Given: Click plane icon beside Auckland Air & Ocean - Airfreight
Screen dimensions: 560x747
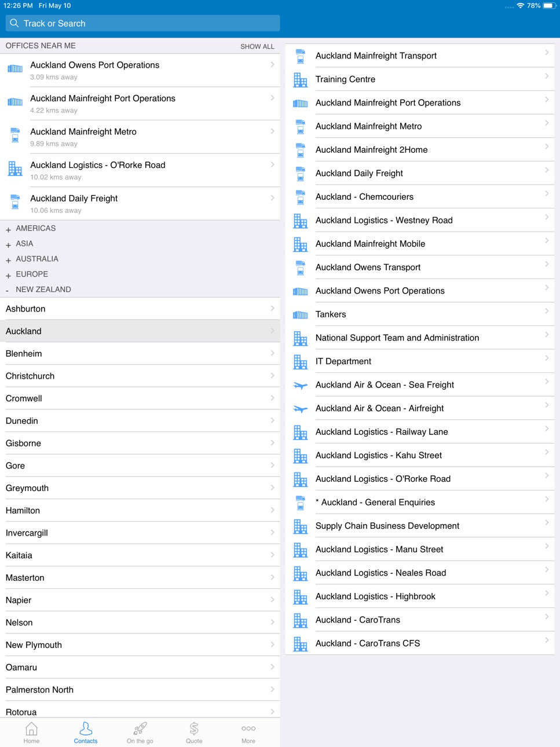Looking at the screenshot, I should (300, 409).
